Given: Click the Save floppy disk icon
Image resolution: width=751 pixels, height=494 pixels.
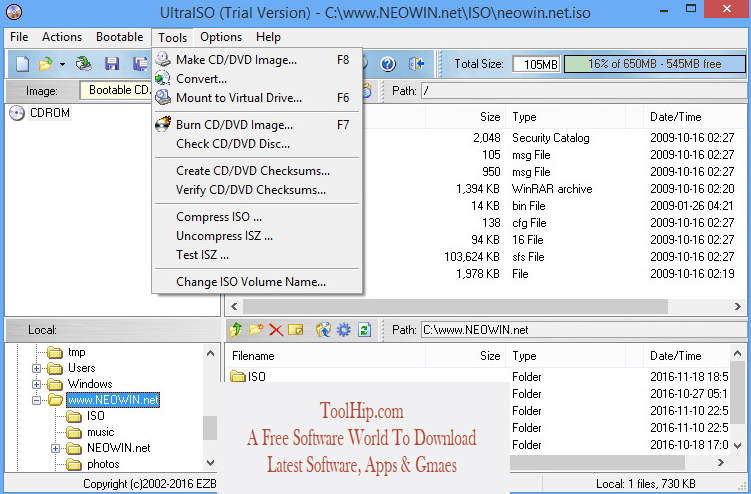Looking at the screenshot, I should tap(112, 64).
